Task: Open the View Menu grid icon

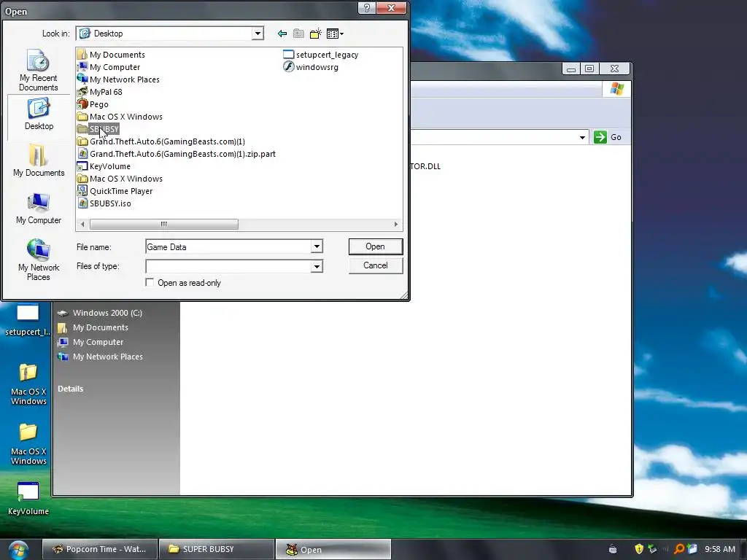Action: click(335, 34)
